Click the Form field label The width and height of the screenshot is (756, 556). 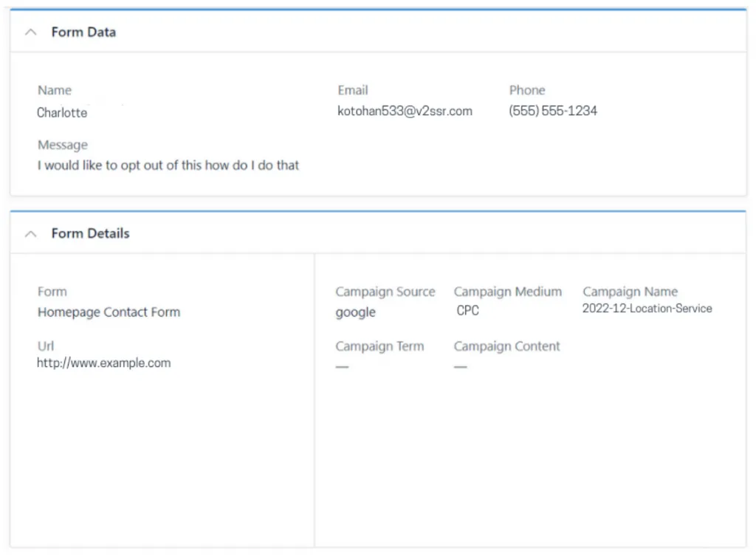[52, 292]
